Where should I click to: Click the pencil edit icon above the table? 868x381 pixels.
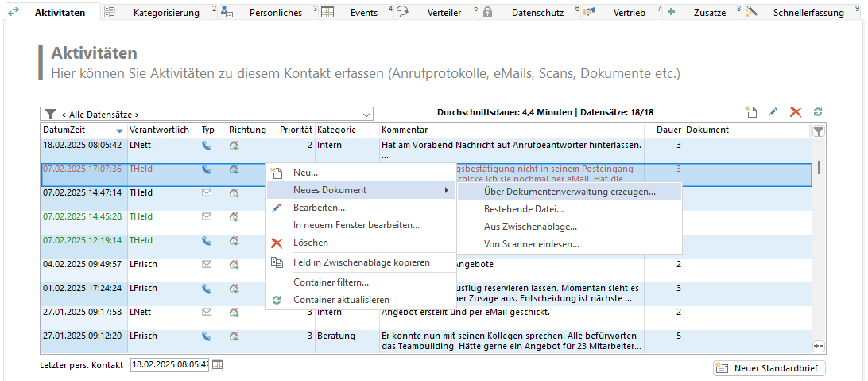click(773, 113)
